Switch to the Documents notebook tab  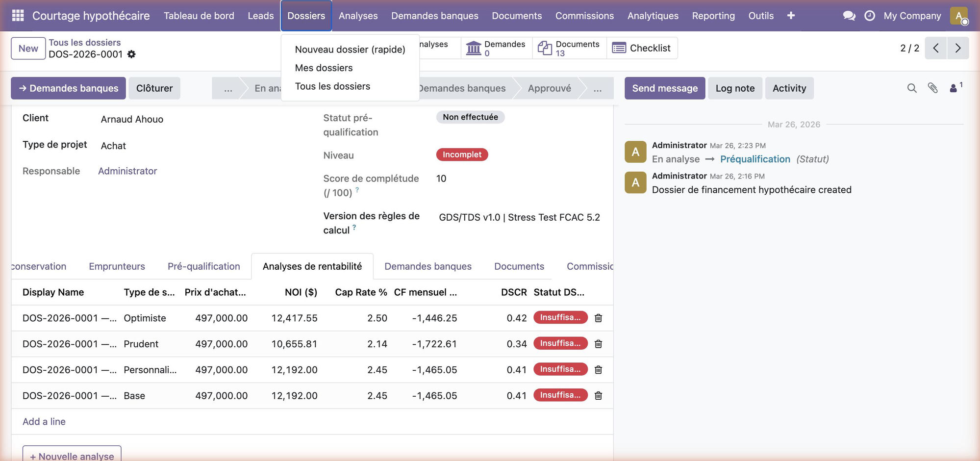(x=519, y=266)
